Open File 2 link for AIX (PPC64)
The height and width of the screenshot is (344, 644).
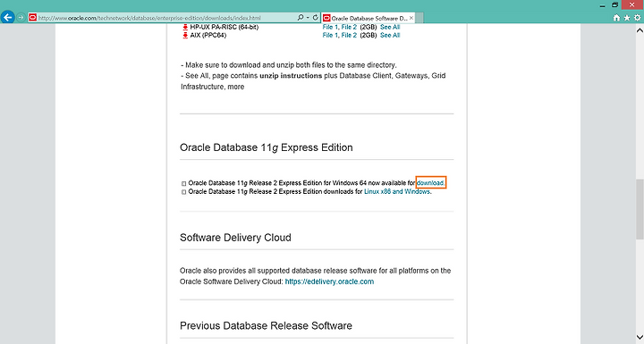pos(349,36)
